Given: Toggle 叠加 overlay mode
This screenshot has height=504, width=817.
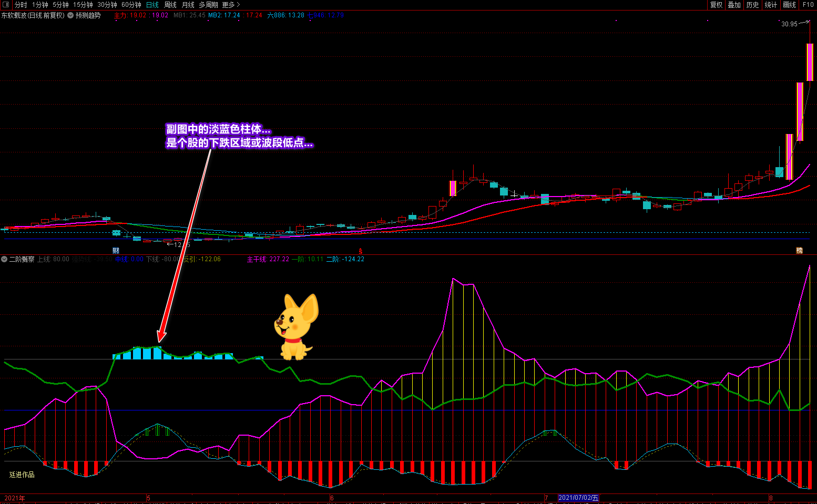Looking at the screenshot, I should [734, 5].
